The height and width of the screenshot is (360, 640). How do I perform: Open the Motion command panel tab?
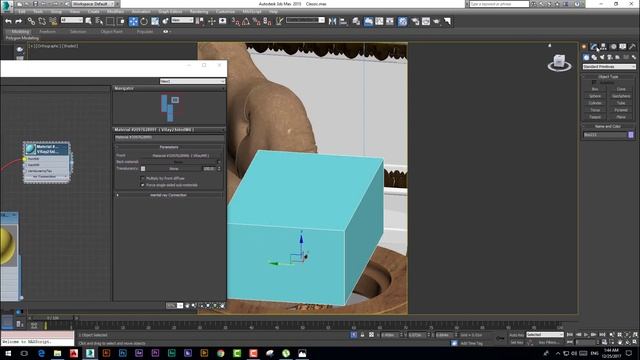pos(613,47)
